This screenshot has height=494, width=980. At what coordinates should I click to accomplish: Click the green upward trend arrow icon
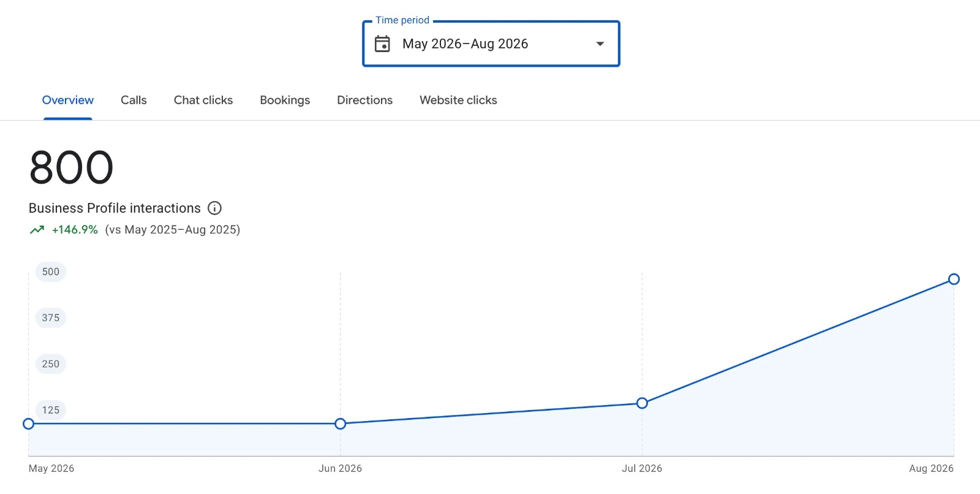pos(37,230)
